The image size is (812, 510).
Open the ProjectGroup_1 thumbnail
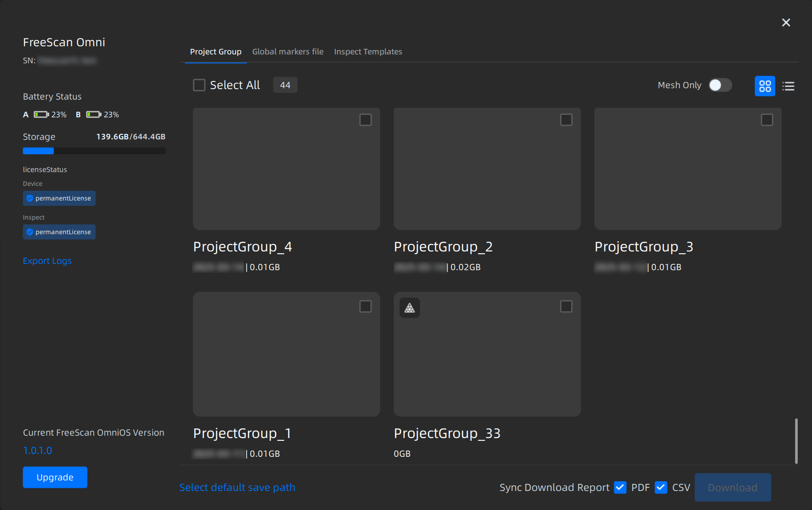[x=286, y=354]
